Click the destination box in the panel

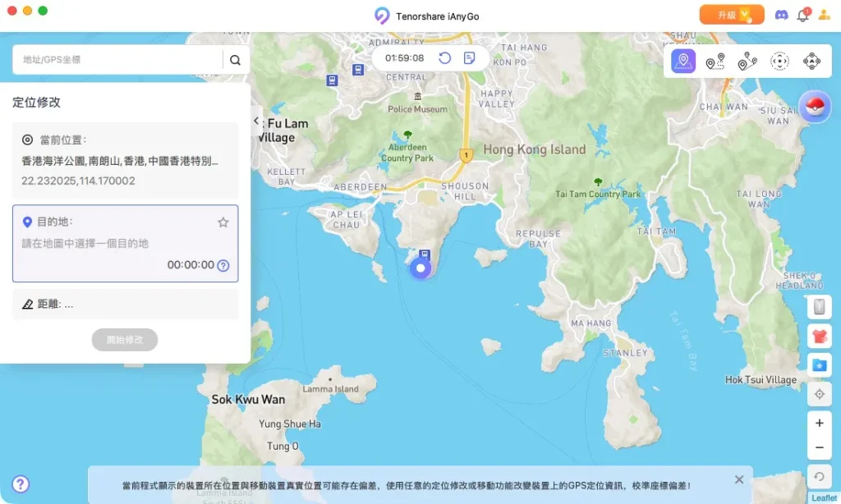point(126,244)
